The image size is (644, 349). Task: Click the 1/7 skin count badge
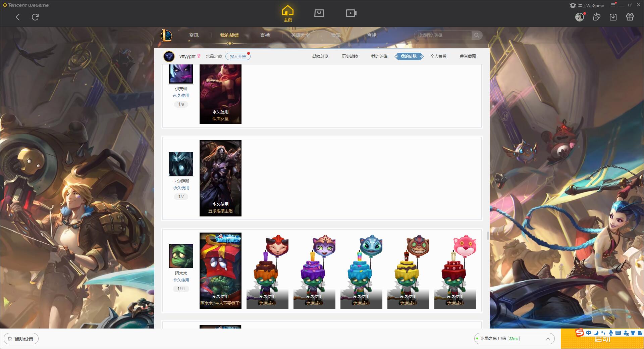(181, 197)
